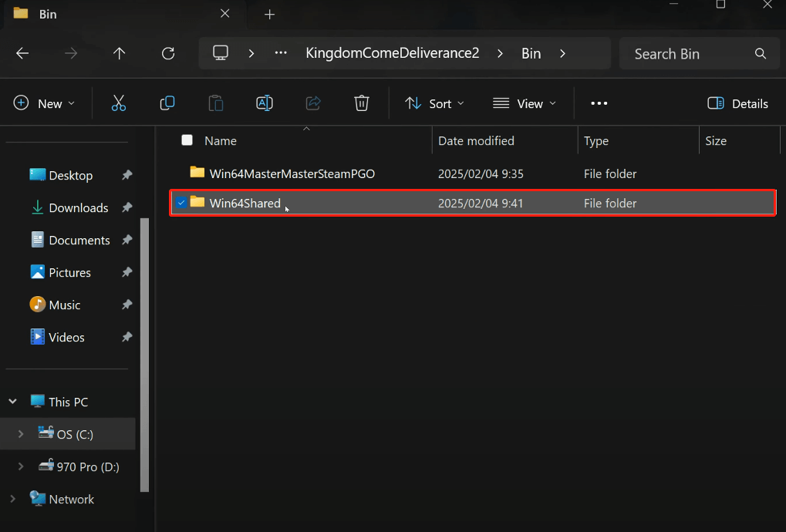This screenshot has height=532, width=786.
Task: Select Network in the navigation pane
Action: tap(71, 499)
